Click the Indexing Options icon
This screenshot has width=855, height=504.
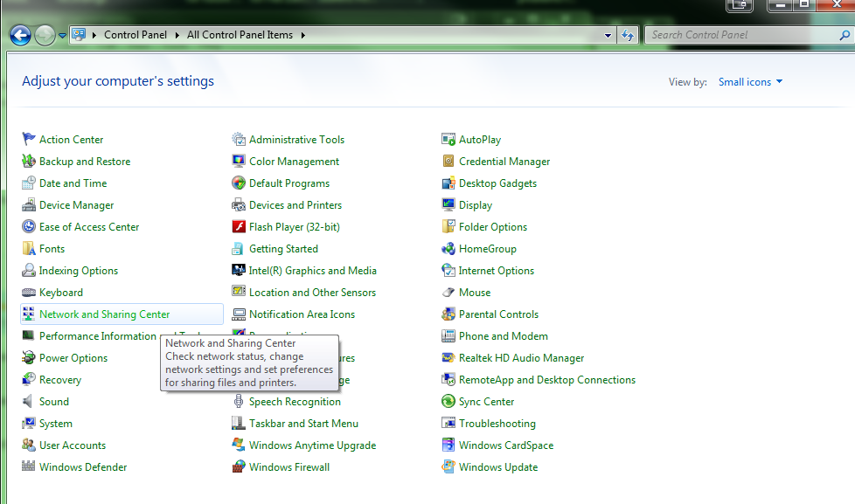tap(28, 270)
